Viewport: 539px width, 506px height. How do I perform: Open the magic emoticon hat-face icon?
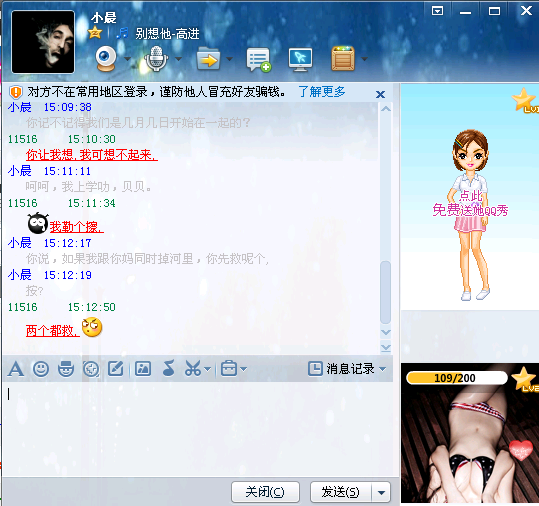point(66,369)
